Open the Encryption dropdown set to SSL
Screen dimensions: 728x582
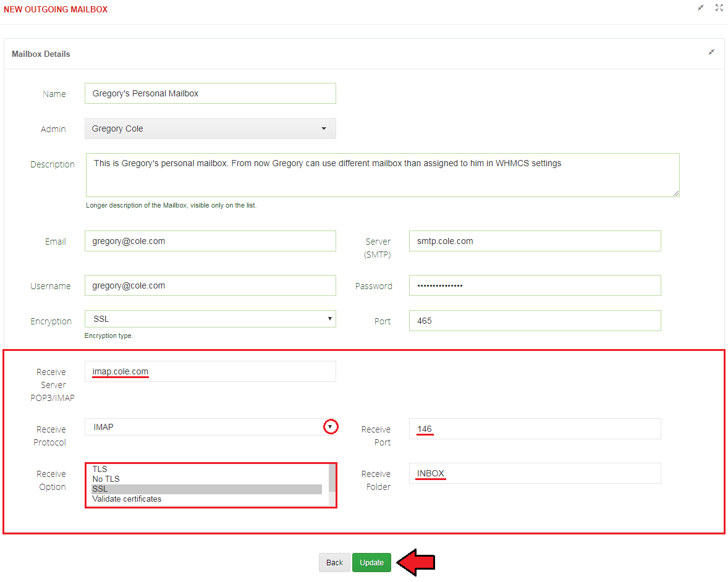point(210,319)
